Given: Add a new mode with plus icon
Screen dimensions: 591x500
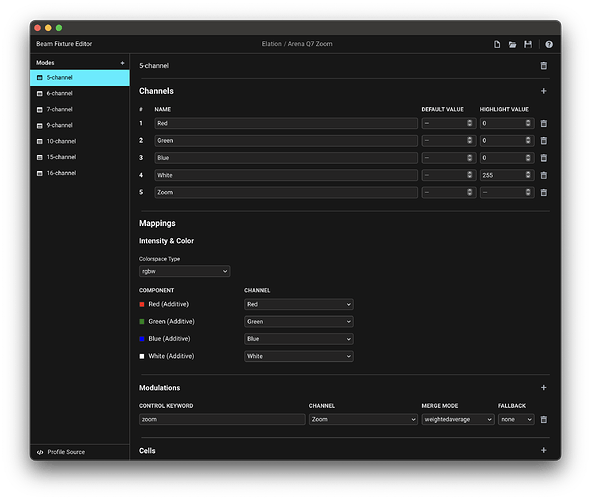Looking at the screenshot, I should (x=122, y=63).
